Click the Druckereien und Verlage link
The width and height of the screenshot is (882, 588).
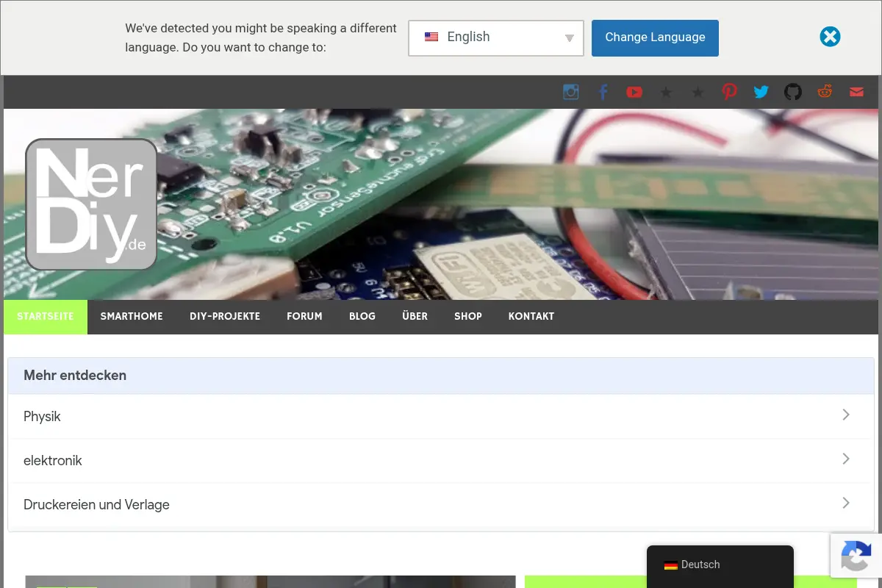(x=96, y=505)
